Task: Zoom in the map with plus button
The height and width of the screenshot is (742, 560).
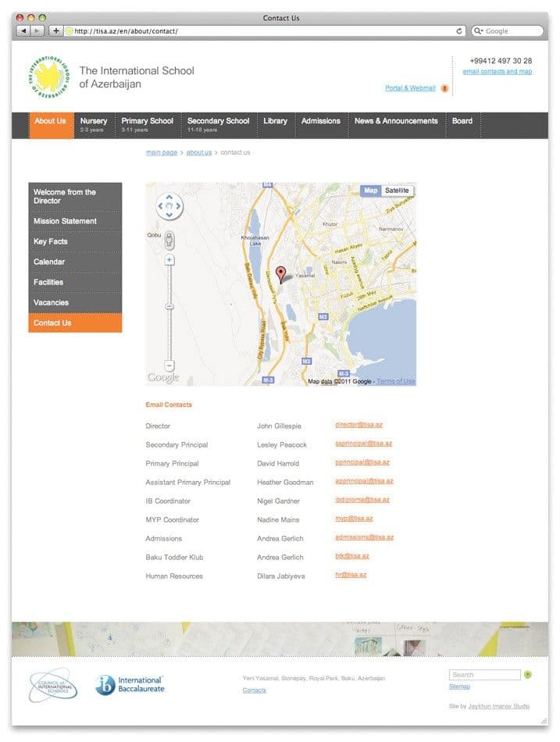Action: (169, 260)
